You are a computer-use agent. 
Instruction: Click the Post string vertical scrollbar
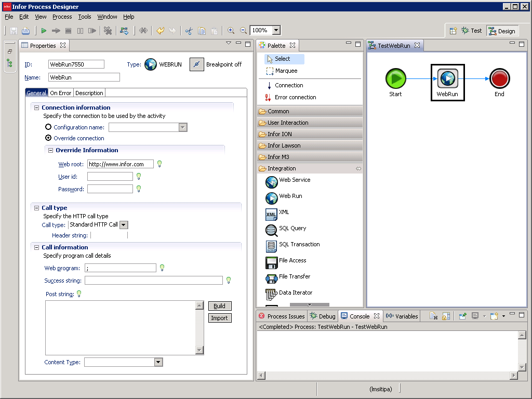[x=199, y=328]
